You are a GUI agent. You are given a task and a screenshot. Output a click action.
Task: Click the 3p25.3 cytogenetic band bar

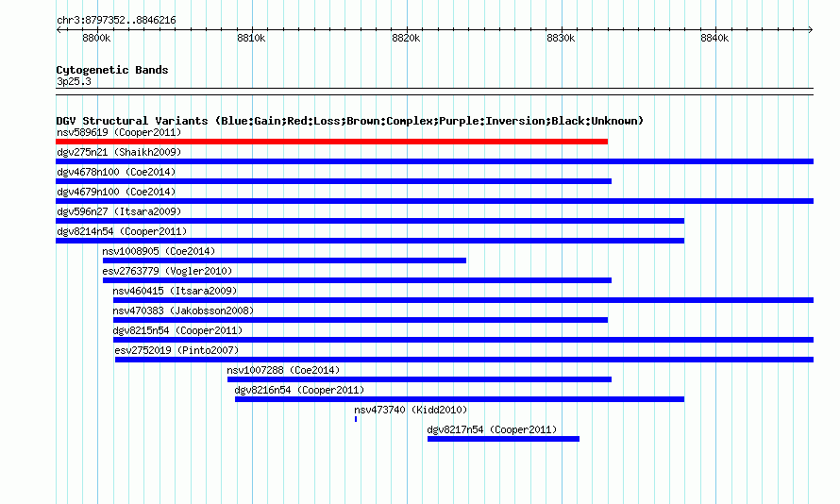point(434,92)
